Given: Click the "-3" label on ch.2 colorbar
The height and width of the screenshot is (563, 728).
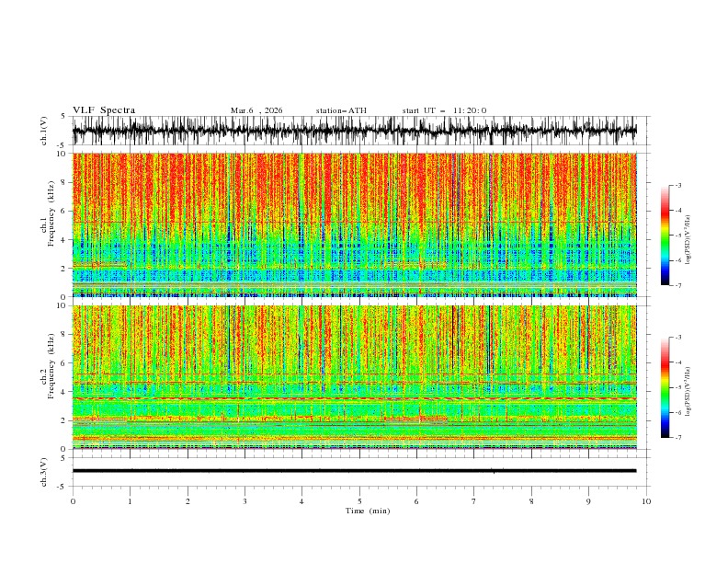Looking at the screenshot, I should [678, 338].
